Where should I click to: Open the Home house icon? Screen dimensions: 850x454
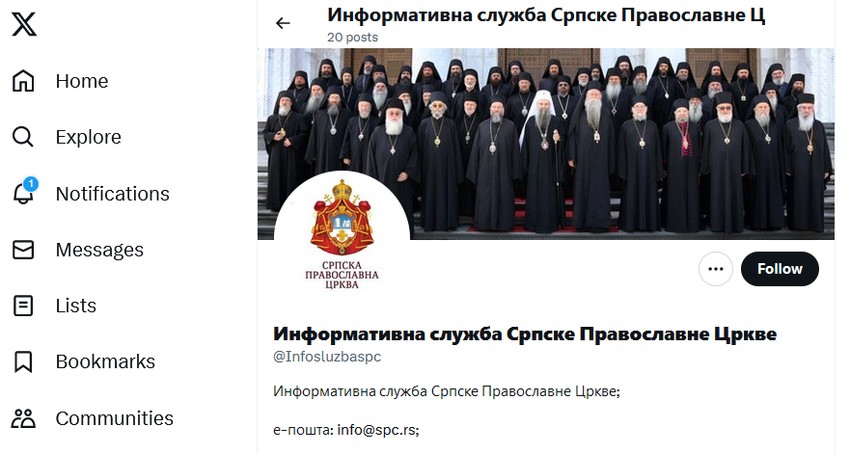(x=23, y=81)
